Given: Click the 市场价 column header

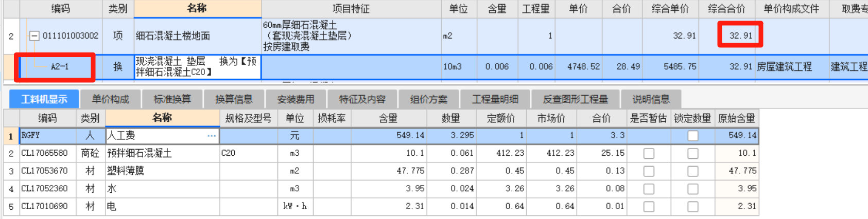Looking at the screenshot, I should [551, 118].
